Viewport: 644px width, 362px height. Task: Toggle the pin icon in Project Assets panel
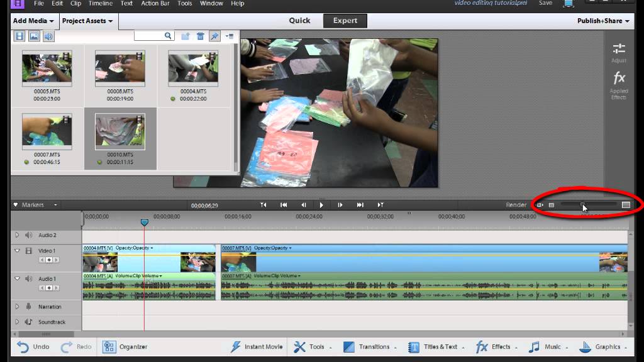[214, 36]
